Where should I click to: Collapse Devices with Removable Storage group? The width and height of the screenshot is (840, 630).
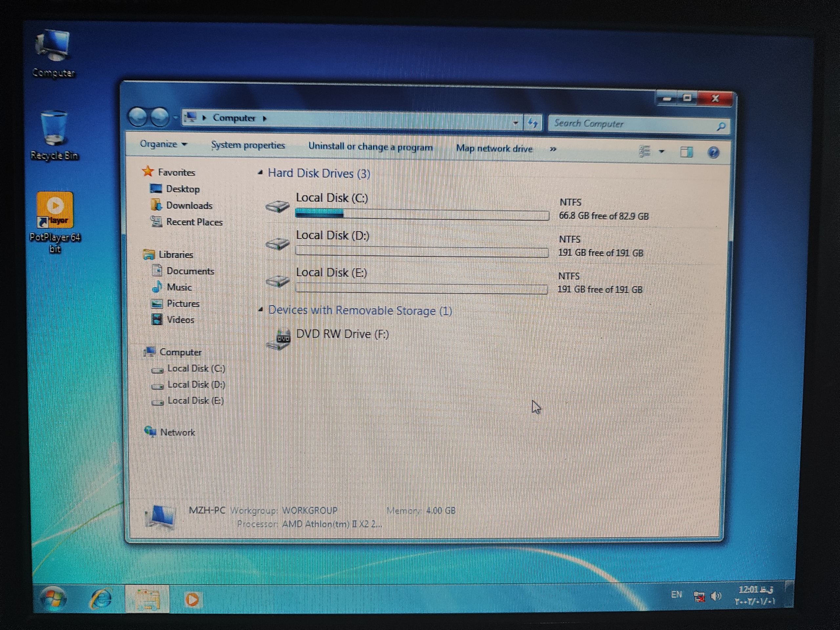click(x=261, y=310)
